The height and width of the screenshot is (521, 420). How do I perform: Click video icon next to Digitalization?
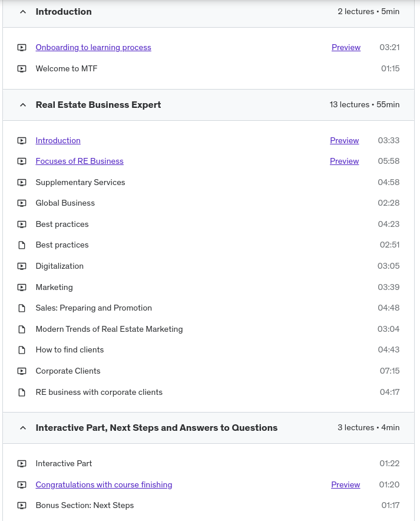[22, 266]
